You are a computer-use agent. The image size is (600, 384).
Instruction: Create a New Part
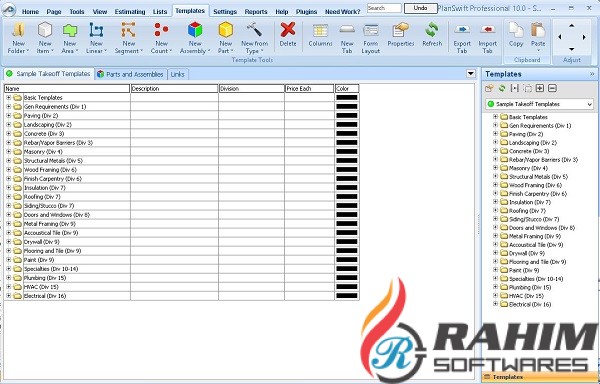tap(225, 38)
